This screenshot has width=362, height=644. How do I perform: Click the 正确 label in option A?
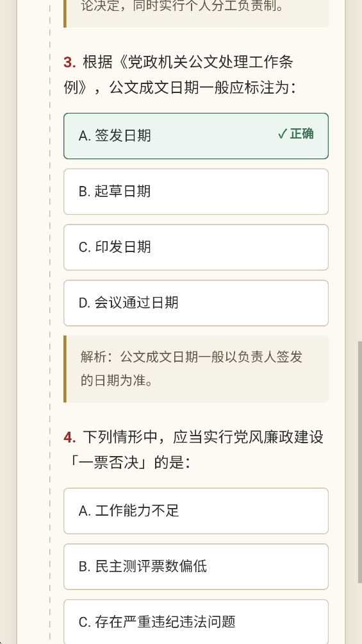tap(302, 134)
